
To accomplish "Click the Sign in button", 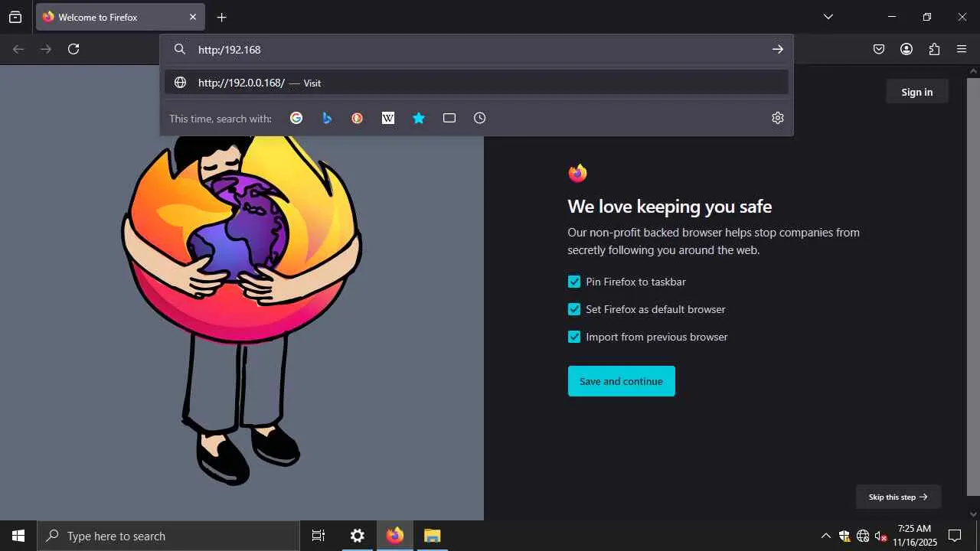I will (x=917, y=92).
